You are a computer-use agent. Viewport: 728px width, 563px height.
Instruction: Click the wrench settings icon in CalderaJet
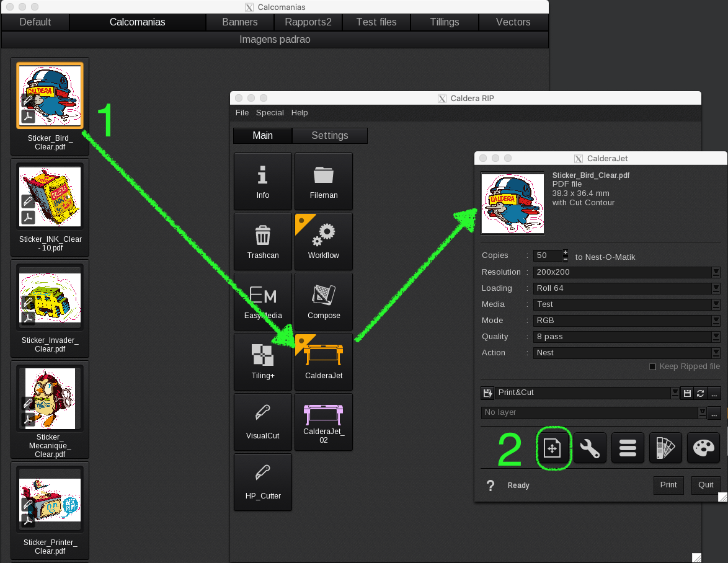(x=590, y=448)
